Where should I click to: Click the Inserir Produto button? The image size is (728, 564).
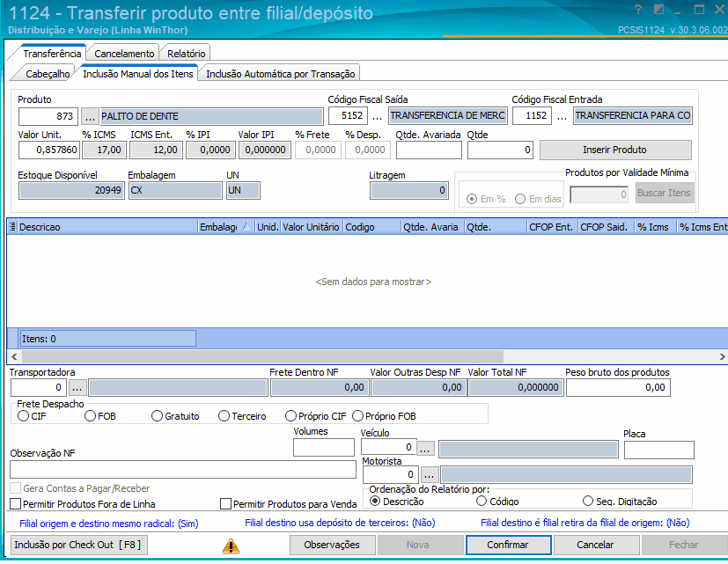pos(615,150)
